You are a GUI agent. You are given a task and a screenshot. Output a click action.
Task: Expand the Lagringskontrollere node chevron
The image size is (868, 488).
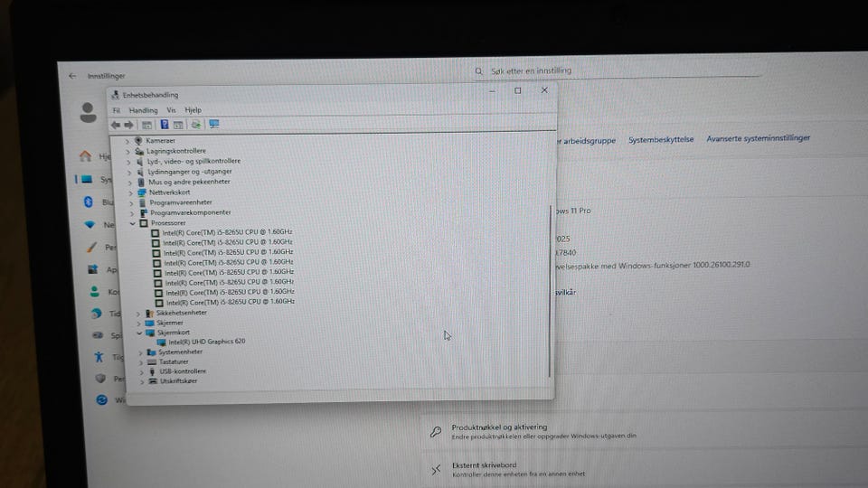coord(127,152)
